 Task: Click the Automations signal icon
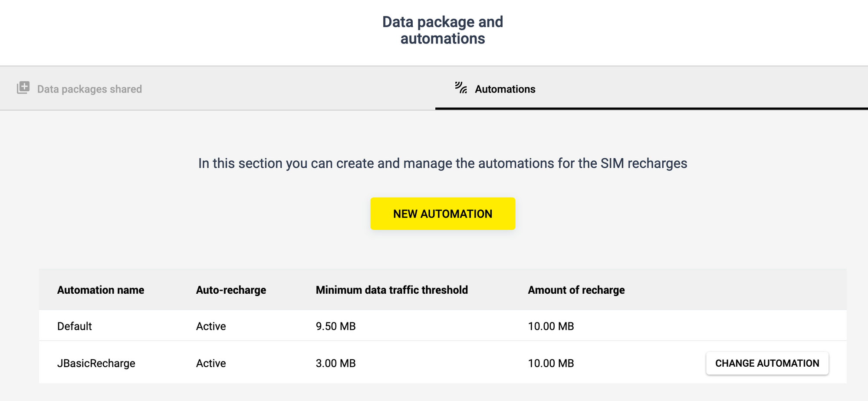point(461,88)
